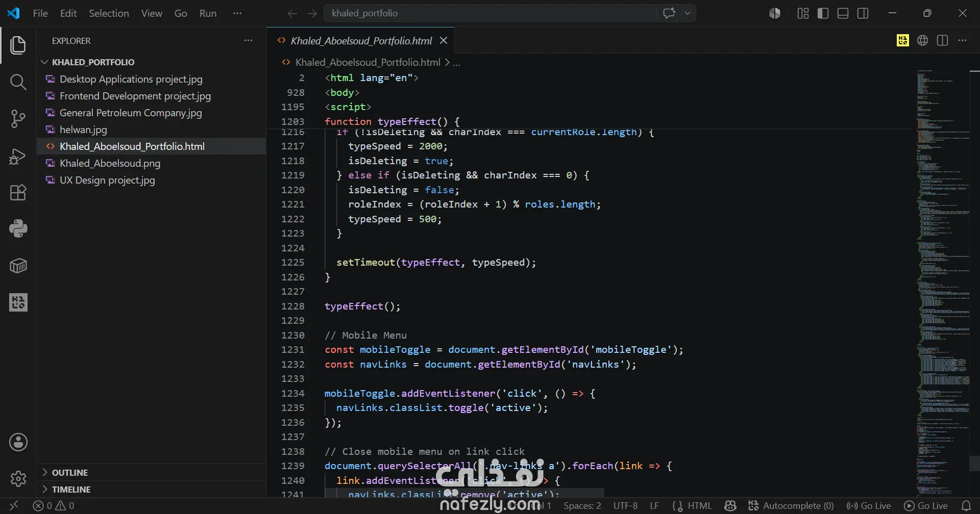Open the container box activity bar icon
980x514 pixels.
pyautogui.click(x=18, y=266)
